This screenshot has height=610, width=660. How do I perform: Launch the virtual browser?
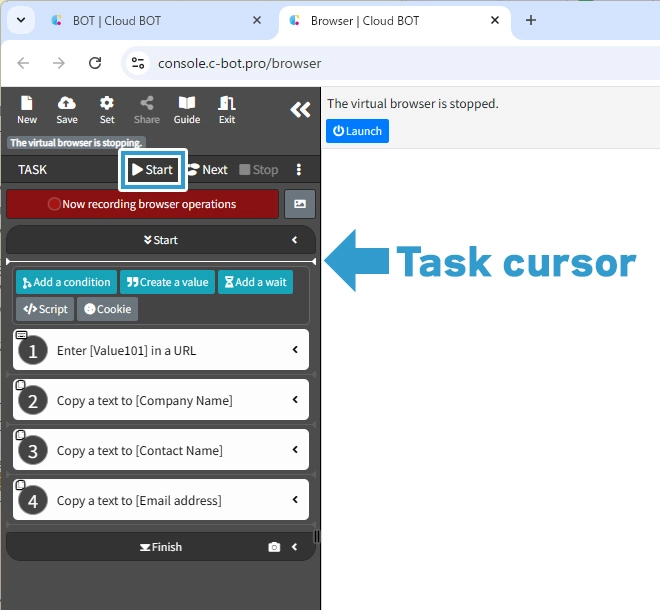[x=357, y=131]
